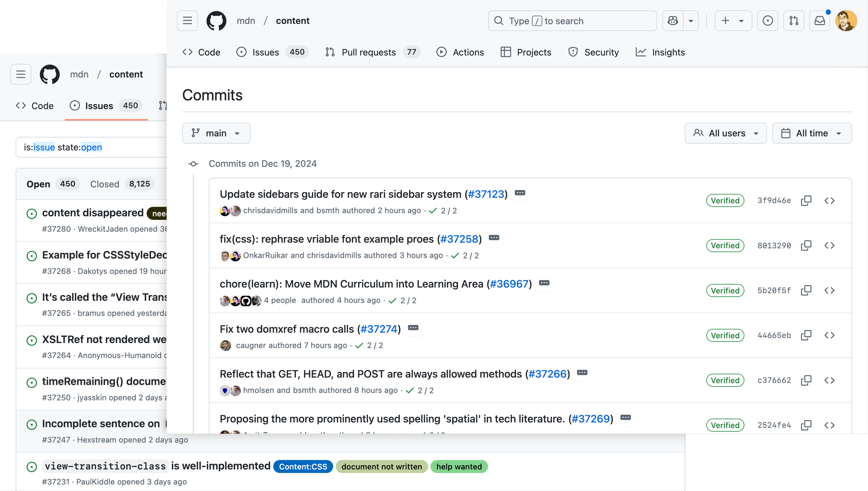Click the Actions play button icon
Image resolution: width=868 pixels, height=491 pixels.
coord(441,52)
